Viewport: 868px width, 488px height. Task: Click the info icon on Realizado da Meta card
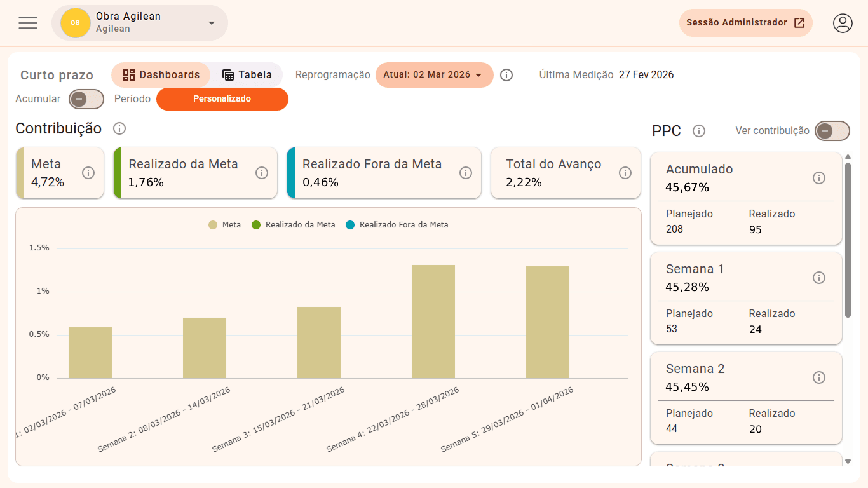click(262, 173)
